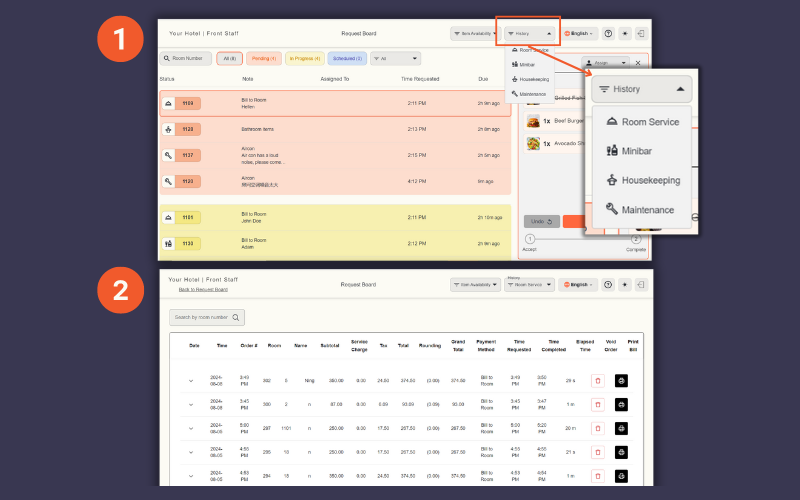Click the Search by room number field
The image size is (800, 500).
click(x=200, y=318)
